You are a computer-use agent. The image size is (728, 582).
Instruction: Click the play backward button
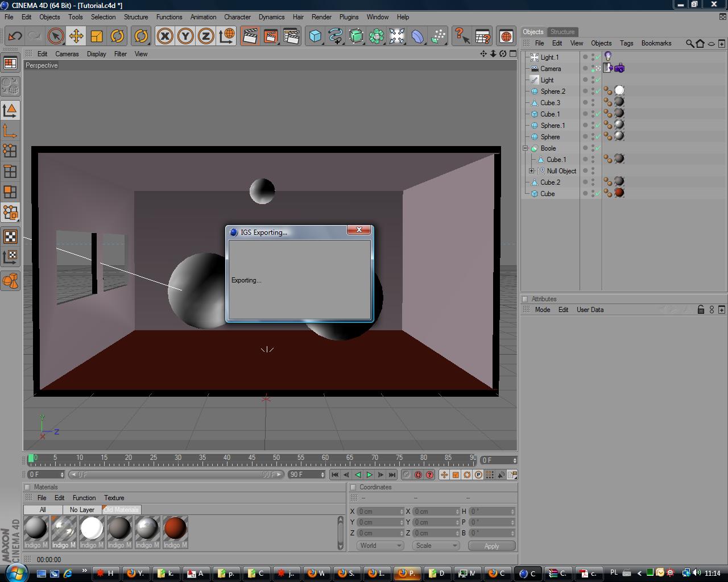[x=358, y=475]
